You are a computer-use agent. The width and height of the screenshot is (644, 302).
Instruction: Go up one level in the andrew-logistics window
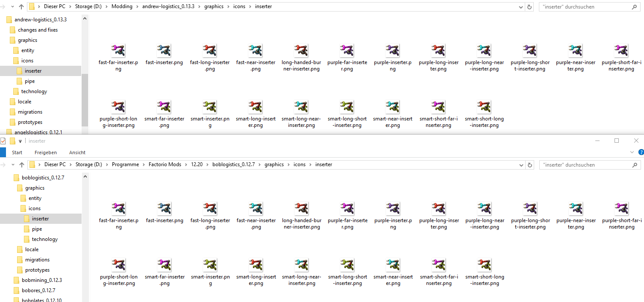[21, 7]
